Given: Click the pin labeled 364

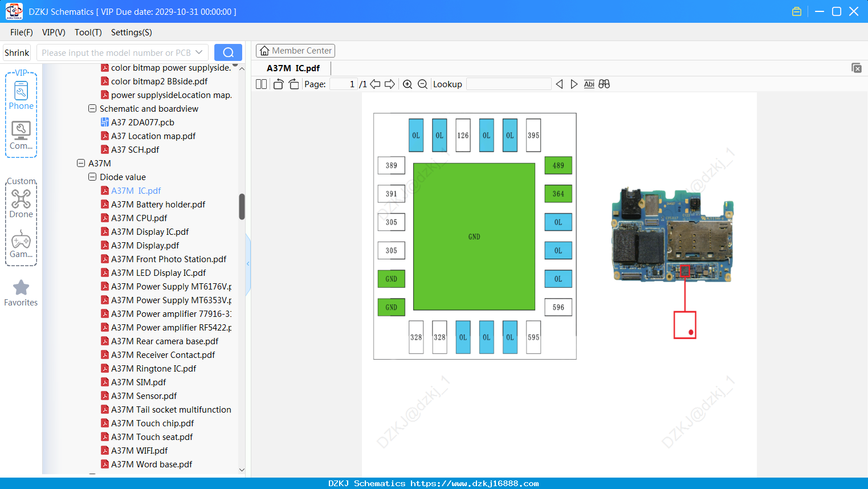Looking at the screenshot, I should click(559, 194).
